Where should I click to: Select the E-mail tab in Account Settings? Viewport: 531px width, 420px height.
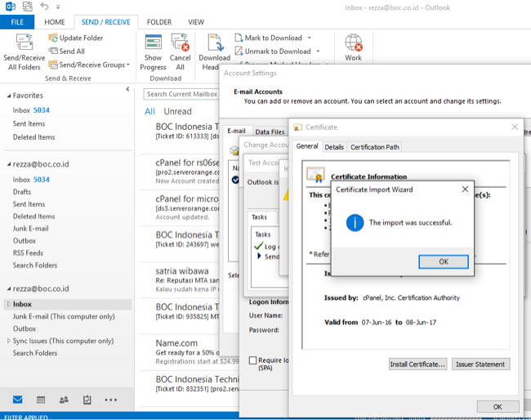[236, 131]
